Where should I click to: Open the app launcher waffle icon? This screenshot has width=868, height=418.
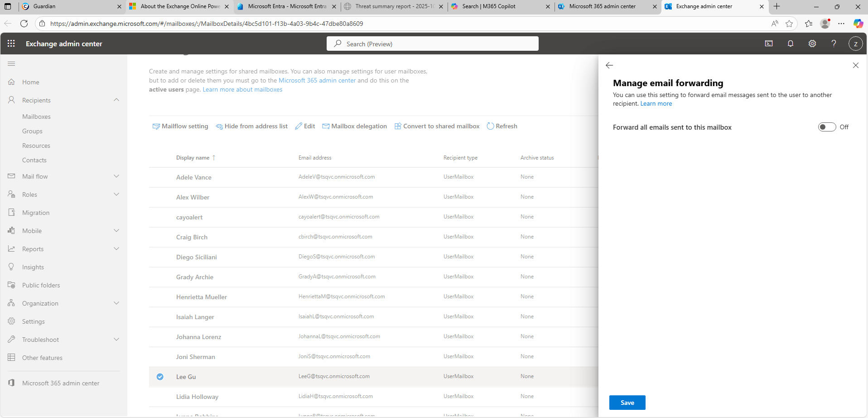point(11,44)
